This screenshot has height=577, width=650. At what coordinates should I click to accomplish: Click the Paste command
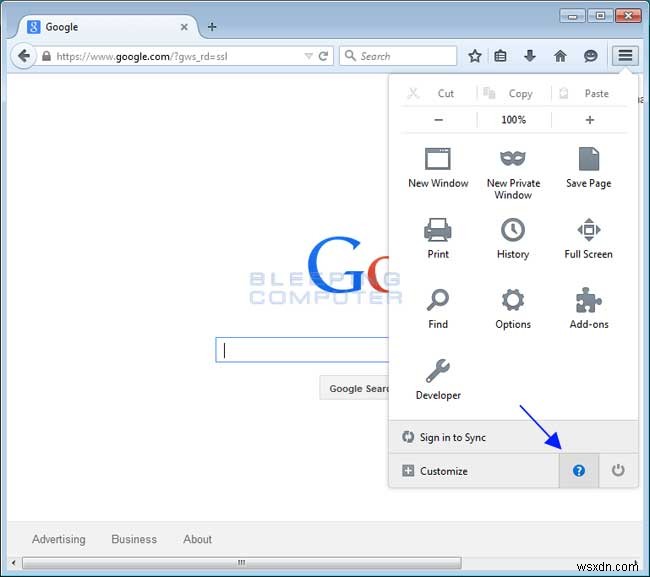(589, 93)
